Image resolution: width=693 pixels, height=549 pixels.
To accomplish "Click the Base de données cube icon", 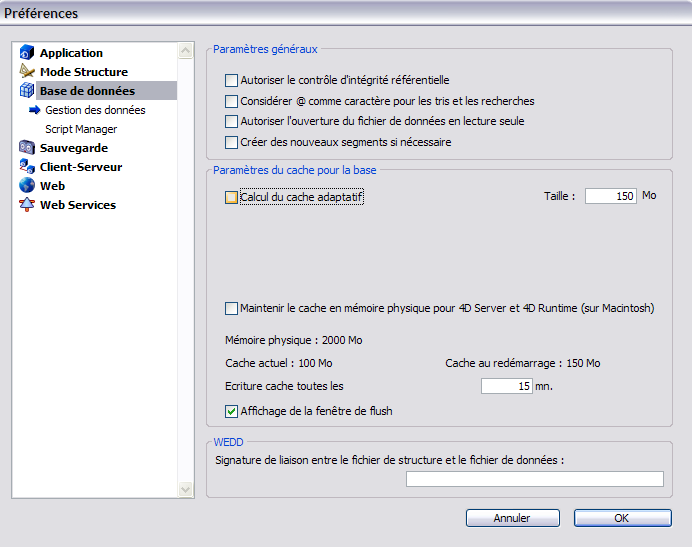I will click(27, 91).
